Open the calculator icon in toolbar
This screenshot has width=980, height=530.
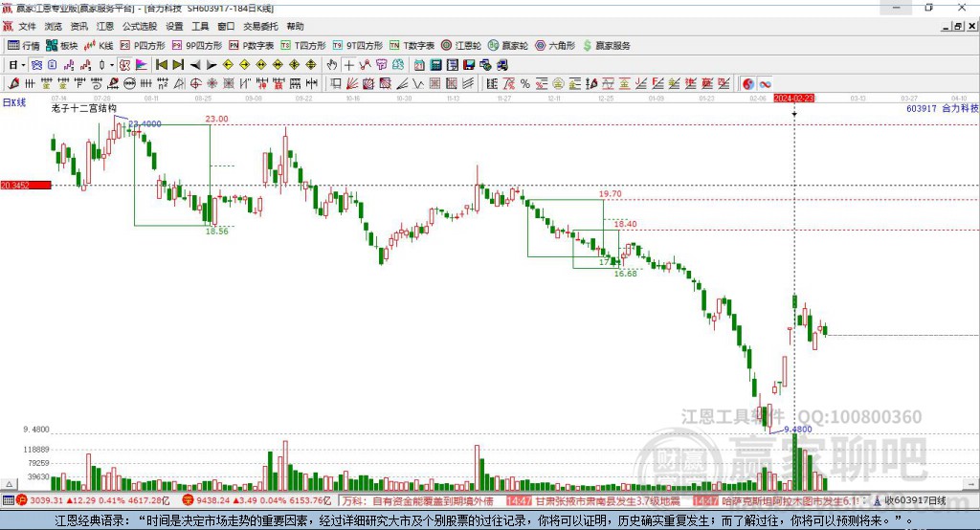tap(435, 65)
